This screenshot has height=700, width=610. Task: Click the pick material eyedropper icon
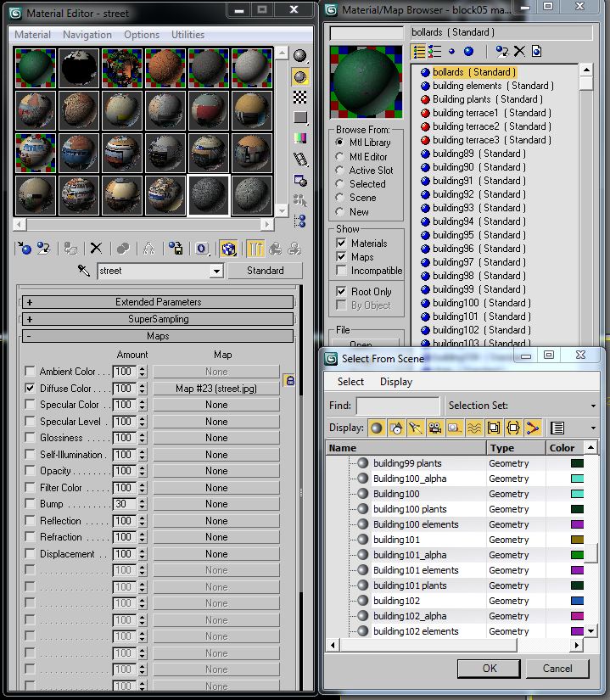click(x=84, y=270)
